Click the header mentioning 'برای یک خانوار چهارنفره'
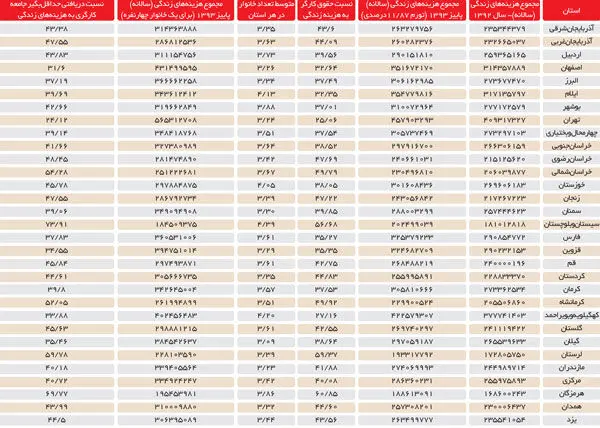This screenshot has height=428, width=600. (176, 10)
